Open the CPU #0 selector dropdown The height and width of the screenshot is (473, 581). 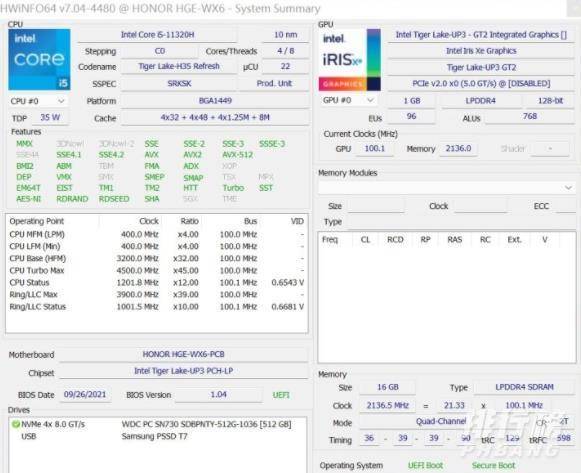[38, 101]
